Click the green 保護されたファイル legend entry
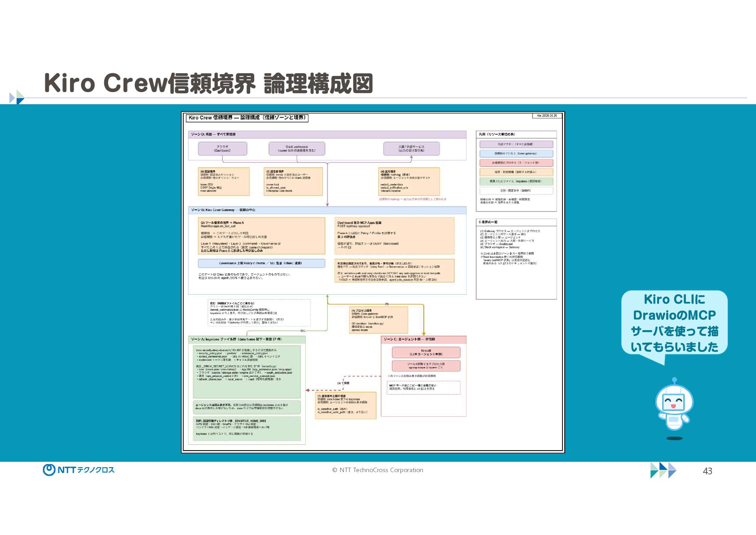 tap(516, 181)
